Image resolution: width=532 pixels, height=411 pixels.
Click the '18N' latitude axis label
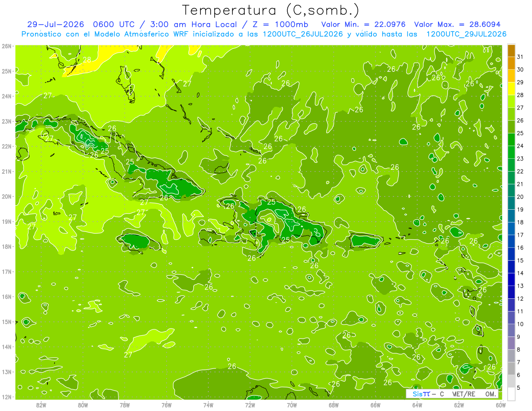coord(7,247)
